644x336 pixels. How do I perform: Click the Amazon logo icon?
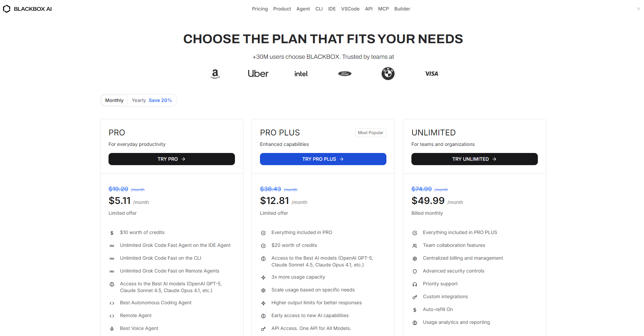coord(215,74)
